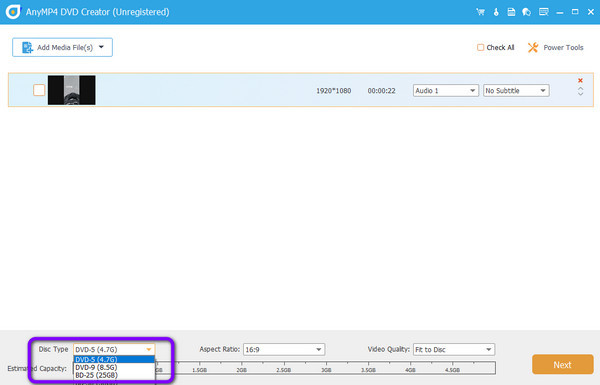The image size is (600, 385).
Task: Minimize the AnyMP4 DVD Creator window
Action: pyautogui.click(x=559, y=12)
